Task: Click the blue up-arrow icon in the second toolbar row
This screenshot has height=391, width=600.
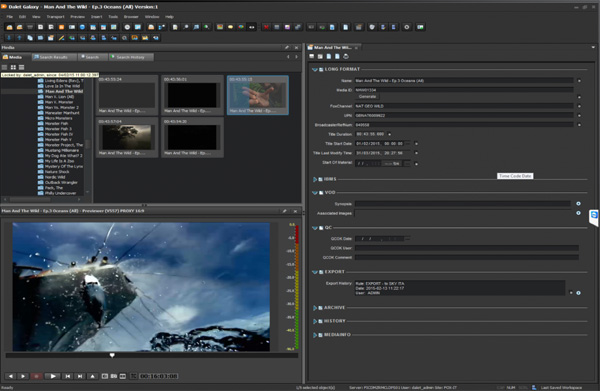Action: 19,38
